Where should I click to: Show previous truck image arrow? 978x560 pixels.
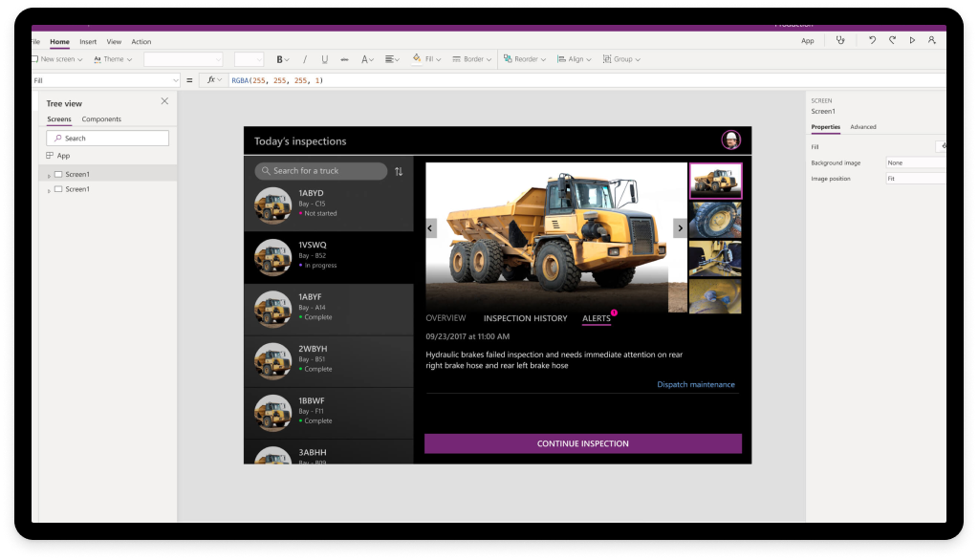tap(430, 228)
